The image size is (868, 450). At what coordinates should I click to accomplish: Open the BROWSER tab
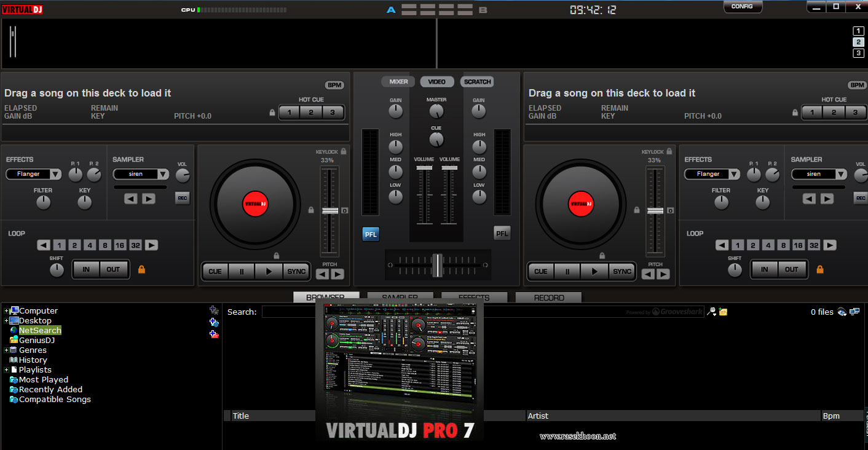(x=326, y=298)
